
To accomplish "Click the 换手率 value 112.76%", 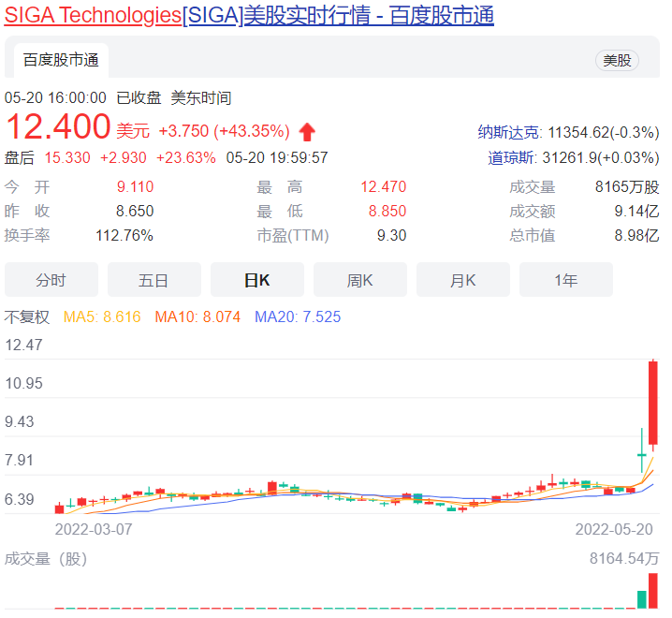I will (124, 235).
